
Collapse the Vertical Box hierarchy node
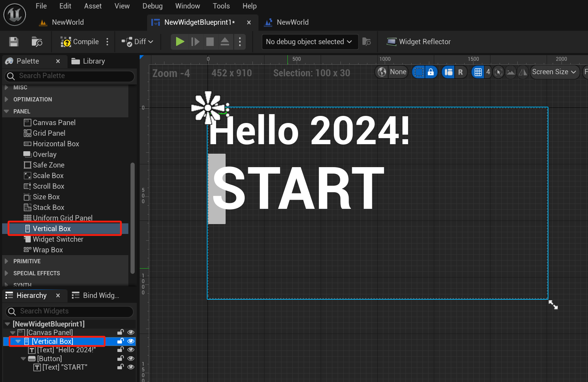pos(18,341)
